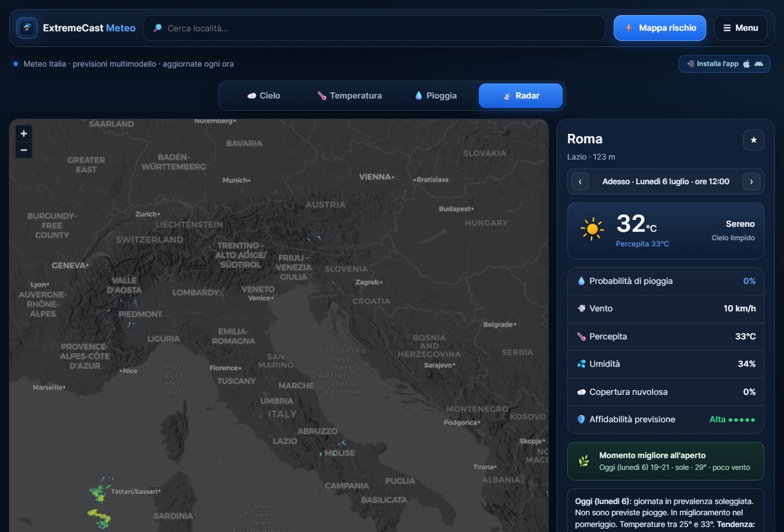Zoom in the map with plus button

(x=24, y=133)
